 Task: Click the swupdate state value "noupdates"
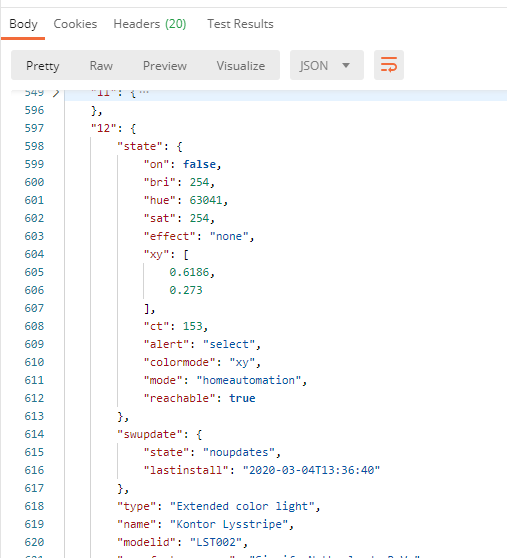[239, 452]
